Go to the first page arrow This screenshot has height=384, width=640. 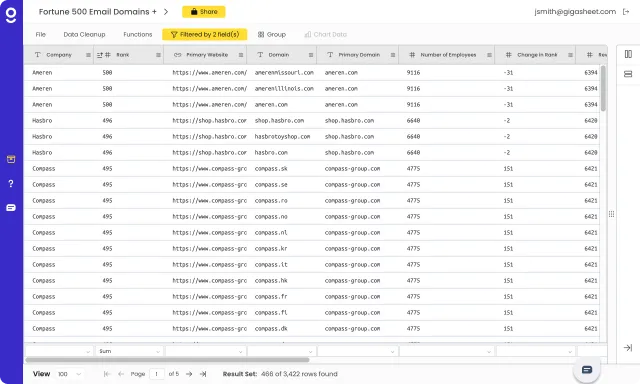click(107, 374)
